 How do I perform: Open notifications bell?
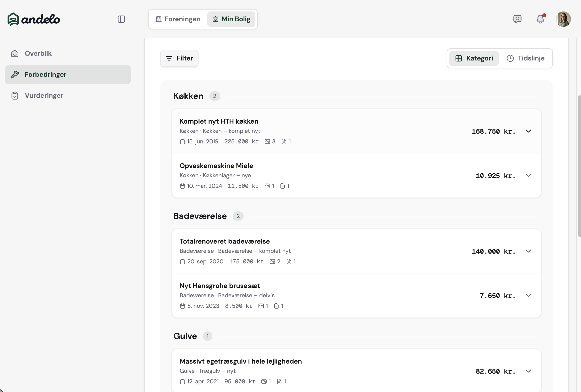540,19
